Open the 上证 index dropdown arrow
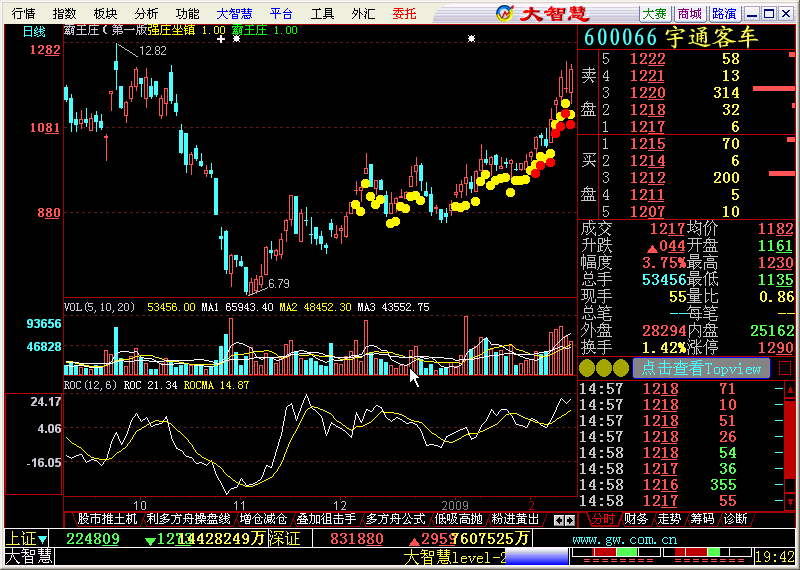This screenshot has width=800, height=570. click(42, 539)
